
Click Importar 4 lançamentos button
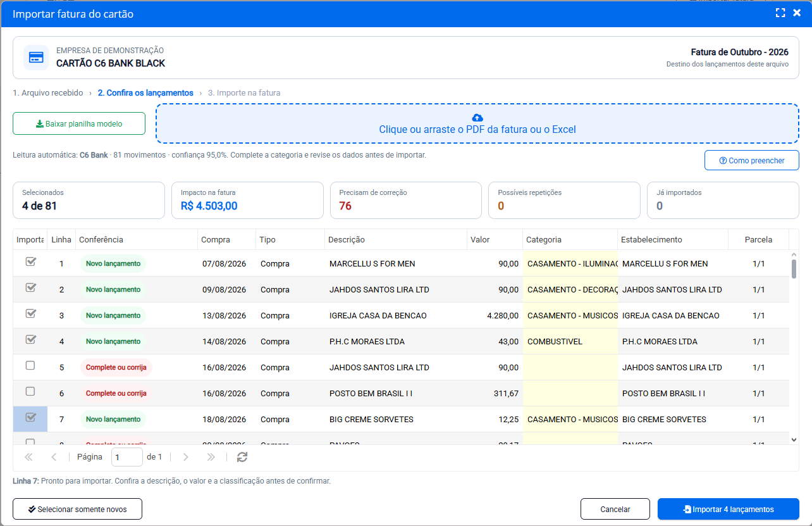pyautogui.click(x=729, y=509)
